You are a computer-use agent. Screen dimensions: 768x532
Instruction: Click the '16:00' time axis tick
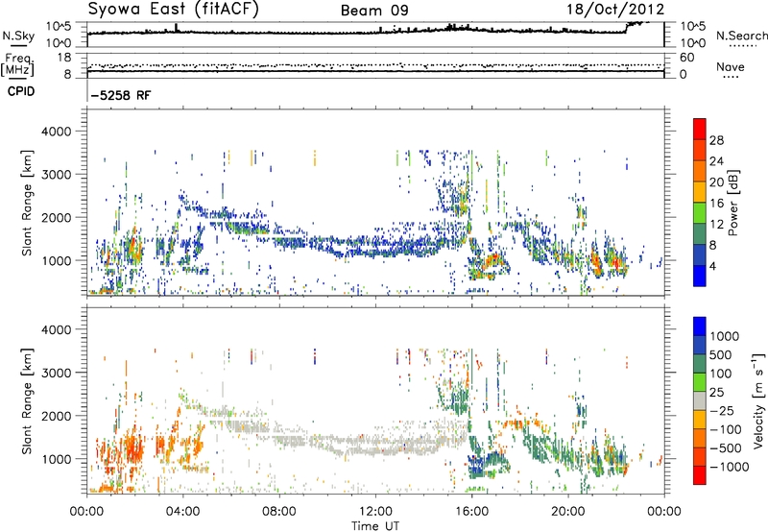point(471,512)
